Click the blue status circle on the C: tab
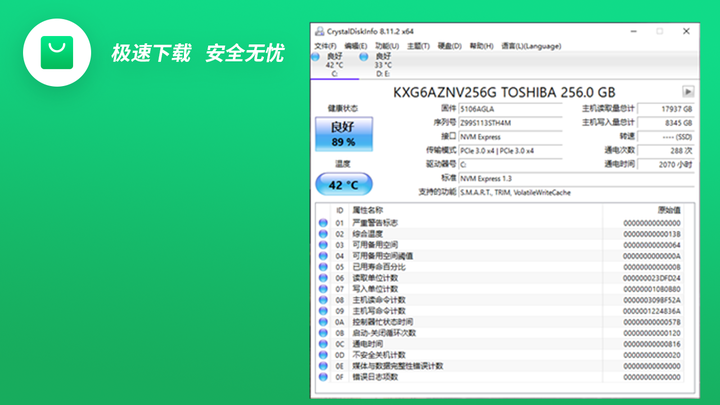 315,57
